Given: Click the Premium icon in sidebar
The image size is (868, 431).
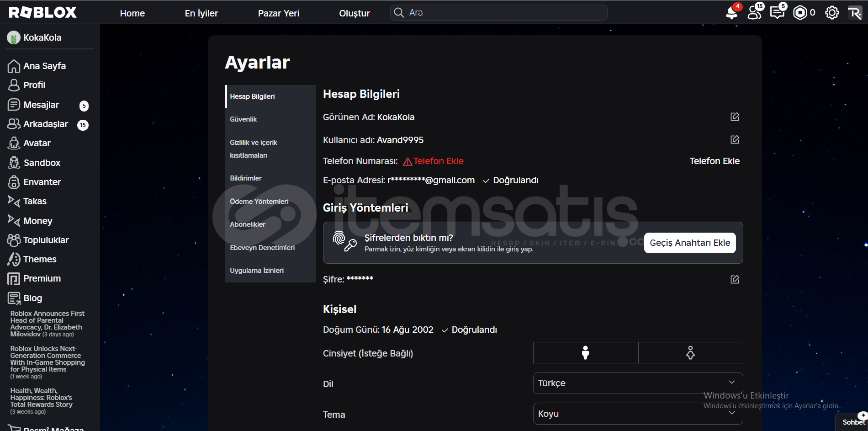Looking at the screenshot, I should point(14,278).
